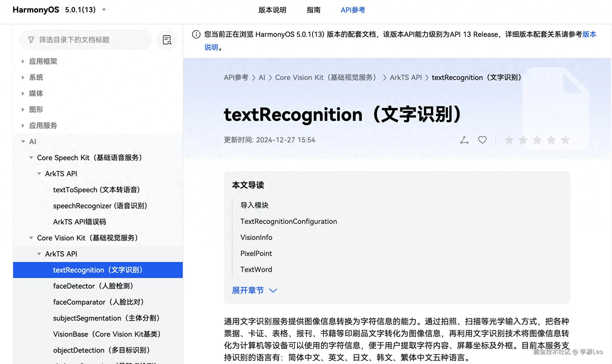Go to API参考 in the breadcrumb

236,77
